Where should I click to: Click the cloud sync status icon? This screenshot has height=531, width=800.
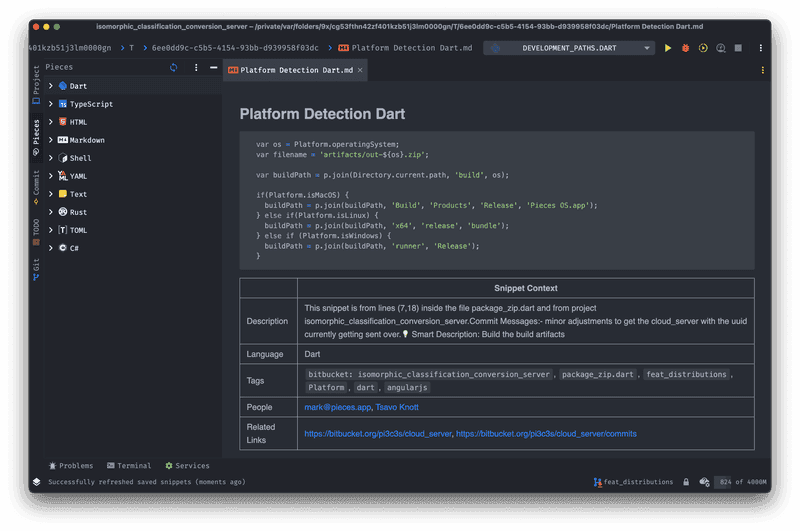705,482
